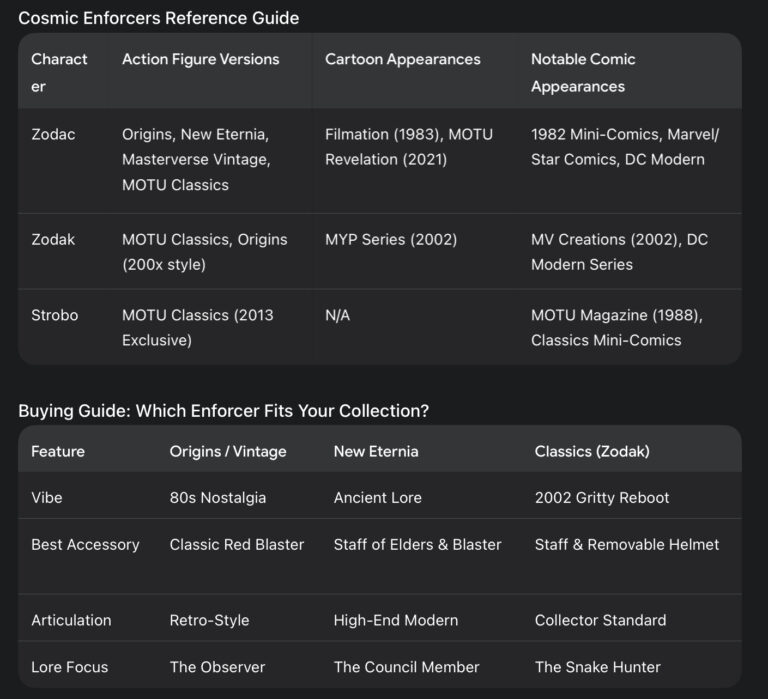Click the New Eternia column header
This screenshot has height=699, width=768.
click(376, 451)
